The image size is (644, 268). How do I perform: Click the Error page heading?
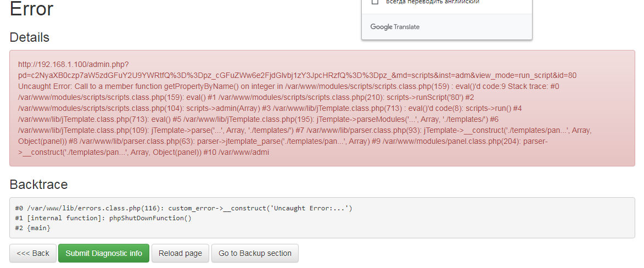pos(32,9)
